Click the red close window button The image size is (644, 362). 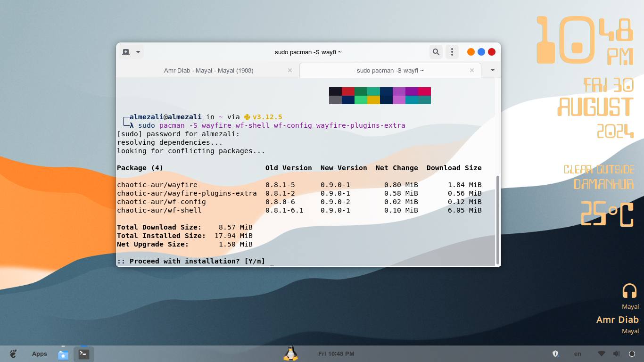[x=492, y=52]
